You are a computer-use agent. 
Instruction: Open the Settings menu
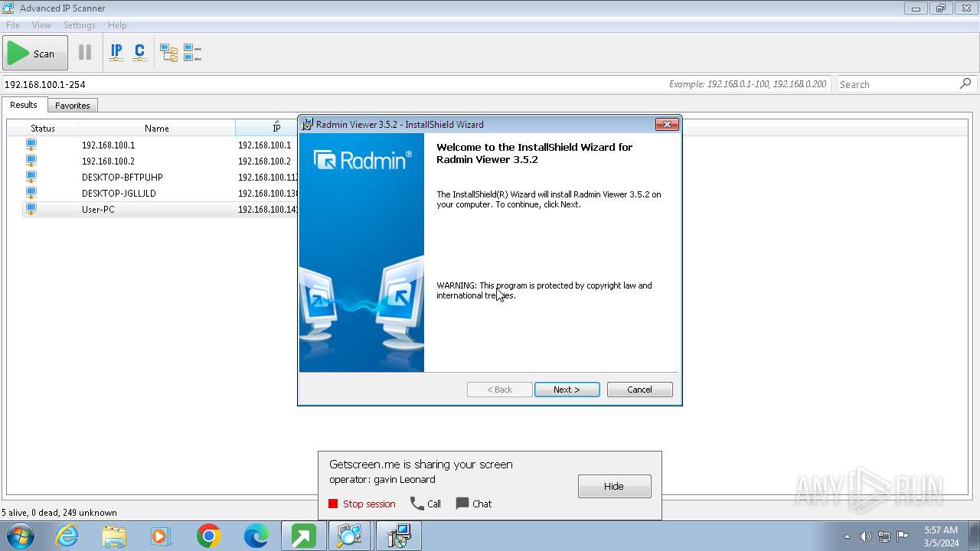pos(80,25)
